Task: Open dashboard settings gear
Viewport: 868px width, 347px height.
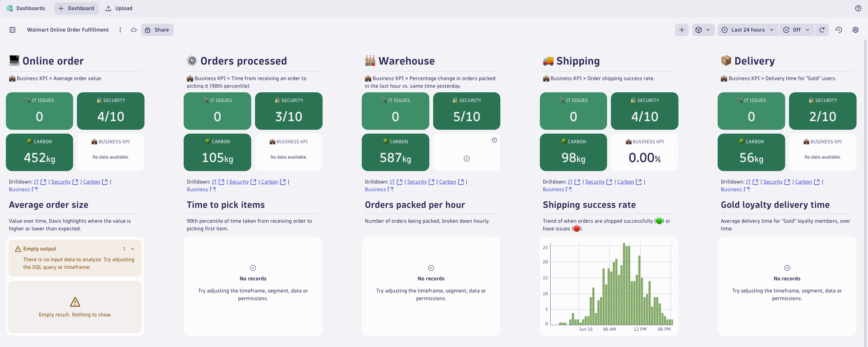Action: click(x=855, y=30)
